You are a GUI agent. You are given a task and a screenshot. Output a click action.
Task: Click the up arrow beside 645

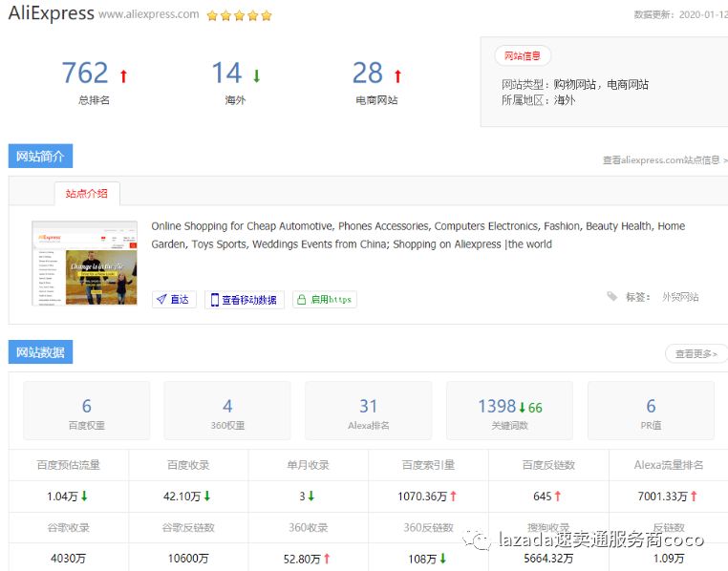tap(558, 496)
